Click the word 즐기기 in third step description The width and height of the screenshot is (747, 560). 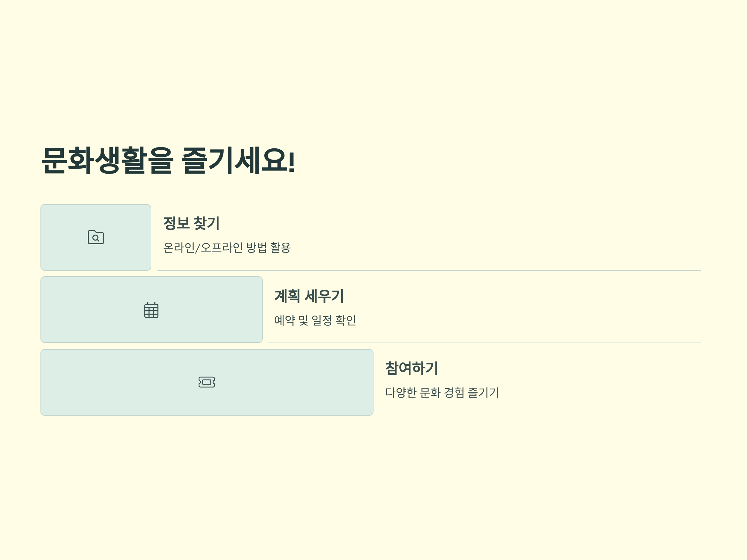point(483,392)
